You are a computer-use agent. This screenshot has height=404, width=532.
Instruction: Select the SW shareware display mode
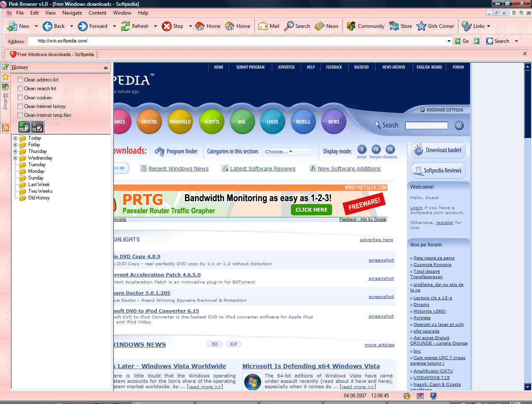(x=390, y=150)
